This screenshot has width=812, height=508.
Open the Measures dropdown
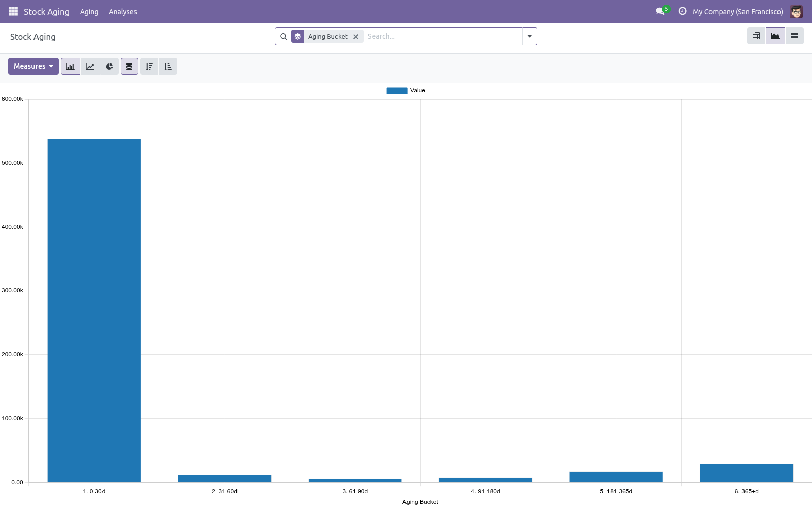pos(33,67)
